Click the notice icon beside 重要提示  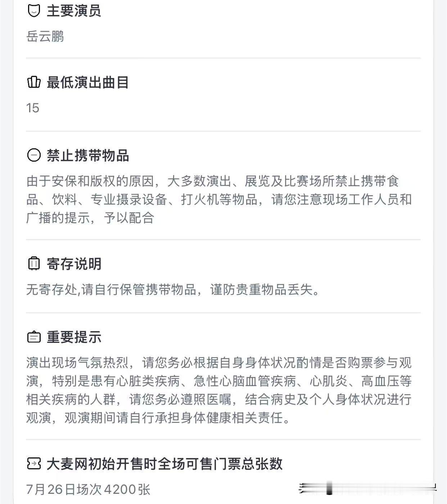[34, 337]
